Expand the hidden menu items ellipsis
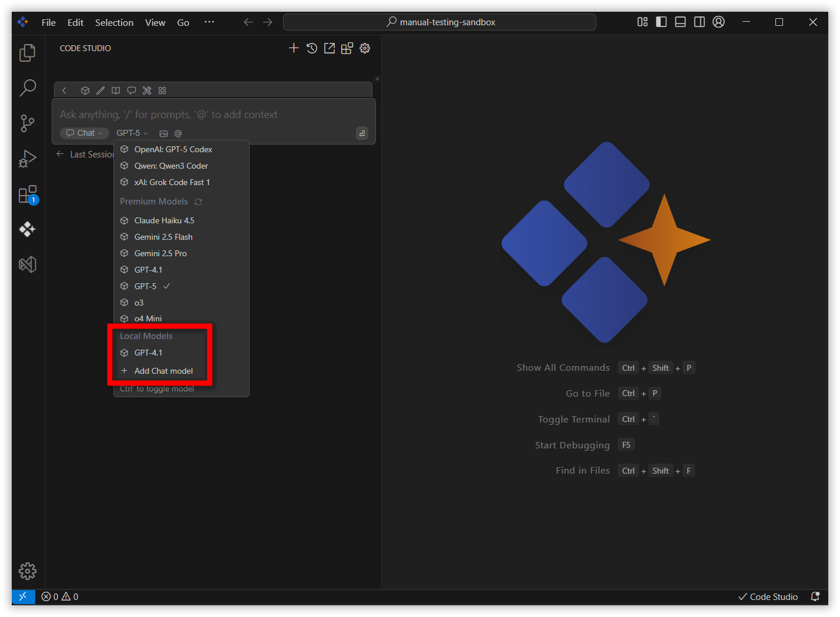Screen dimensions: 840x617 click(209, 22)
